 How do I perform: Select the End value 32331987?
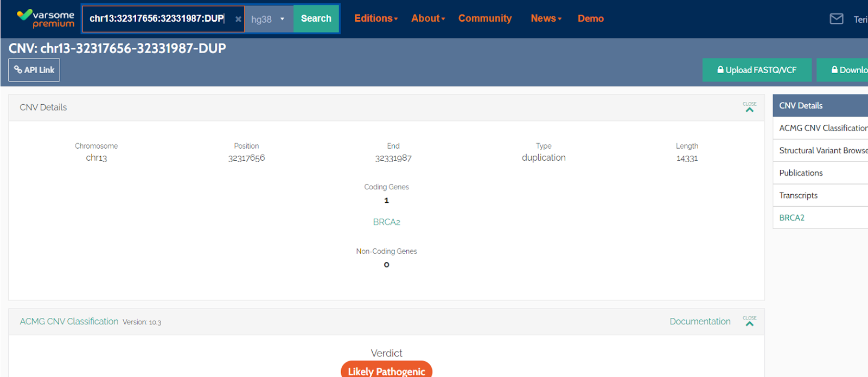393,158
